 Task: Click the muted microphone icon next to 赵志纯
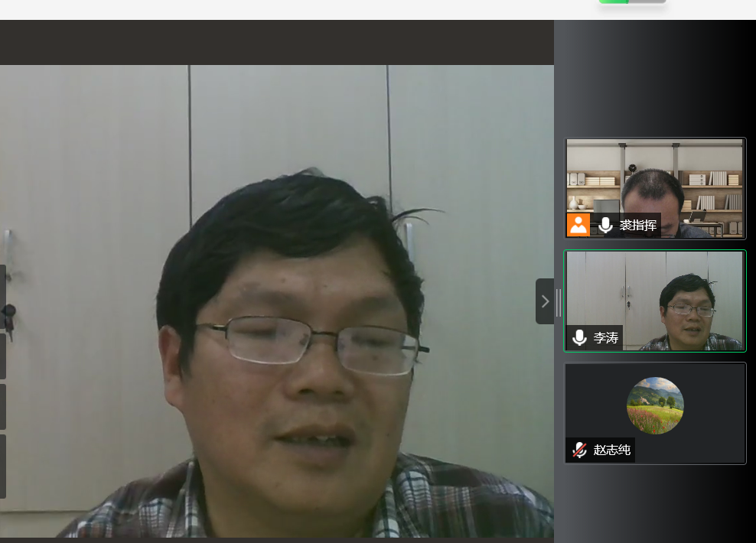tap(579, 450)
